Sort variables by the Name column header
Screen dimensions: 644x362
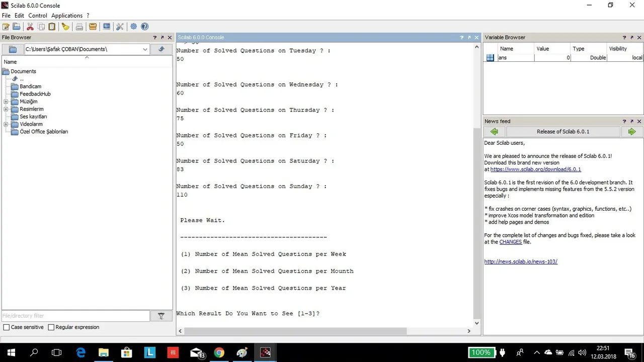[516, 49]
